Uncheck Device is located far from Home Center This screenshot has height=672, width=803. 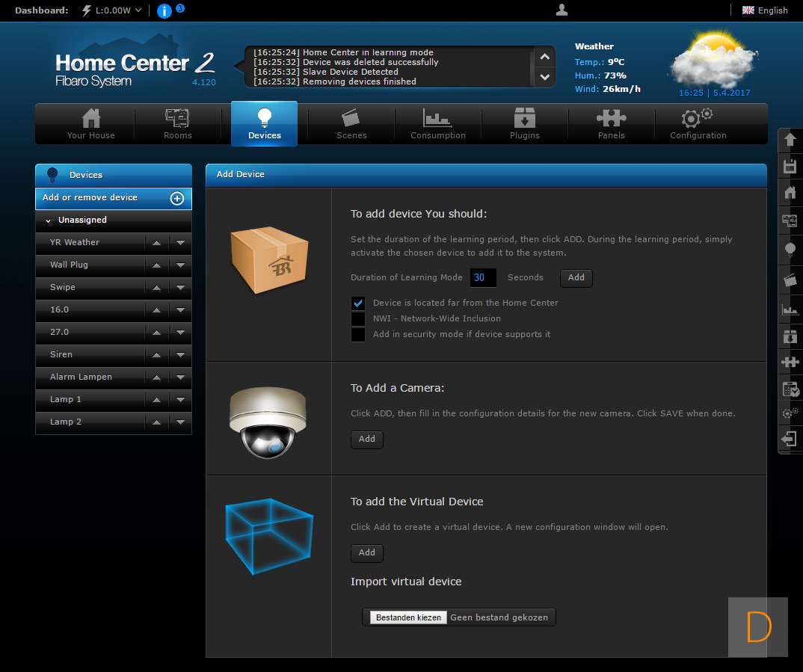click(x=358, y=303)
